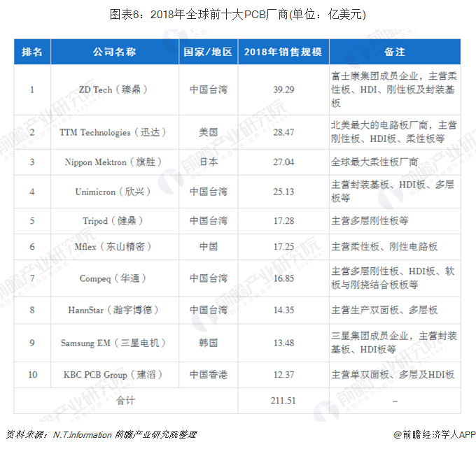This screenshot has width=476, height=449.
Task: Click the remark '主营柔性板、刚性电路板'
Action: [384, 247]
